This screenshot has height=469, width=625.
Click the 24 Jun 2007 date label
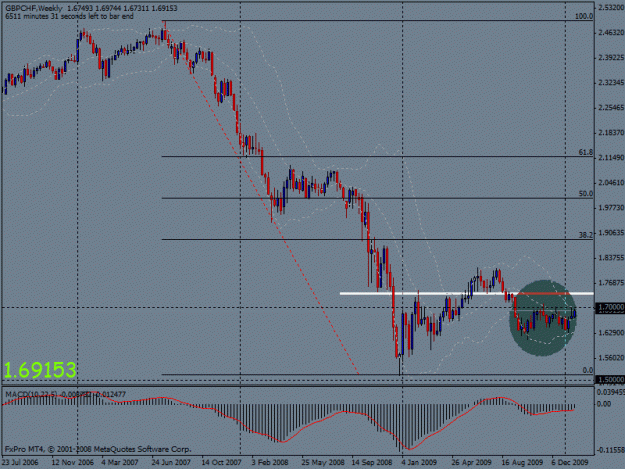click(171, 462)
